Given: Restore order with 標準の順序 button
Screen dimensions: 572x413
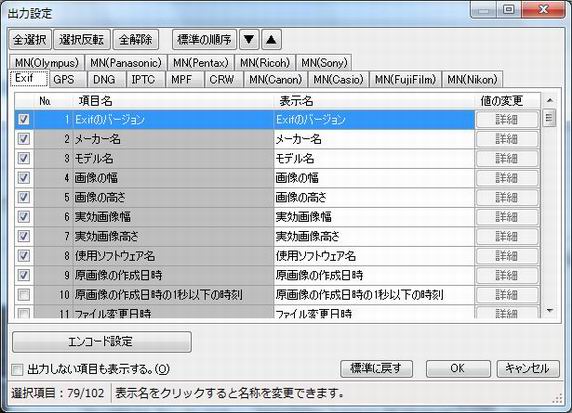Looking at the screenshot, I should click(204, 39).
